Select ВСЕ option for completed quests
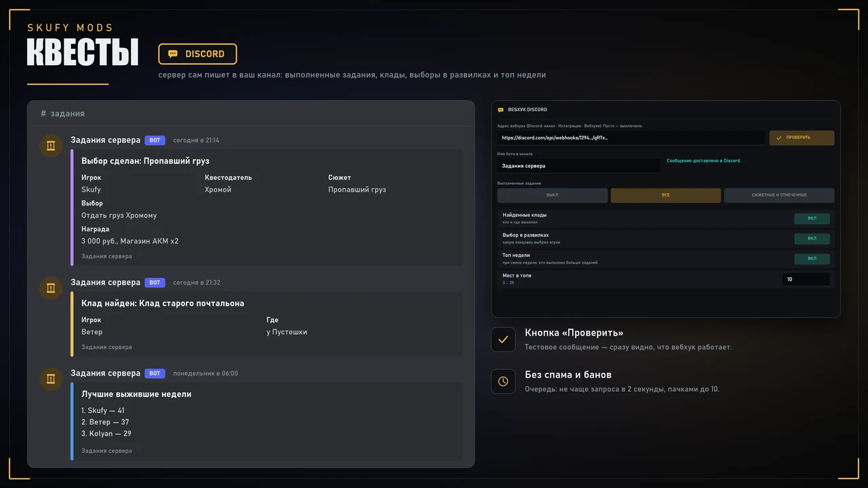868x488 pixels. (666, 195)
